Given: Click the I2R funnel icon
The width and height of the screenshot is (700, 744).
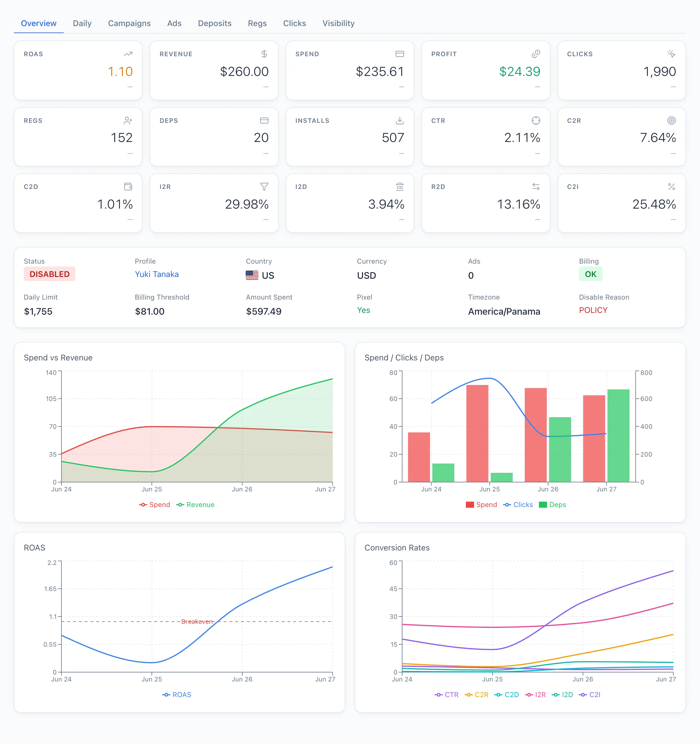Looking at the screenshot, I should [x=264, y=186].
